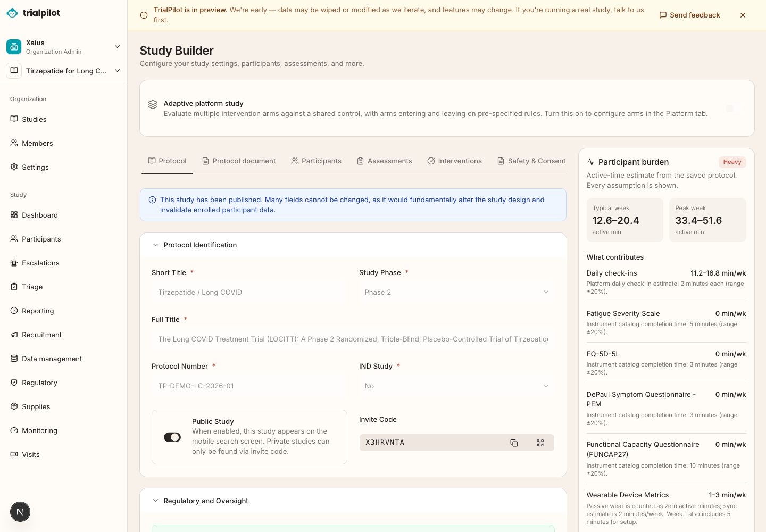Open the IND Study dropdown
Image resolution: width=766 pixels, height=532 pixels.
pos(456,386)
